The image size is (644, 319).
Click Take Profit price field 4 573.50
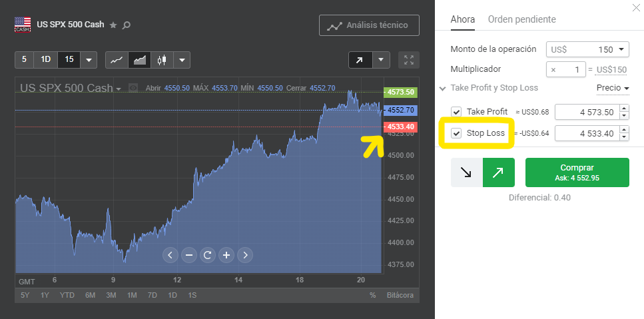click(587, 112)
